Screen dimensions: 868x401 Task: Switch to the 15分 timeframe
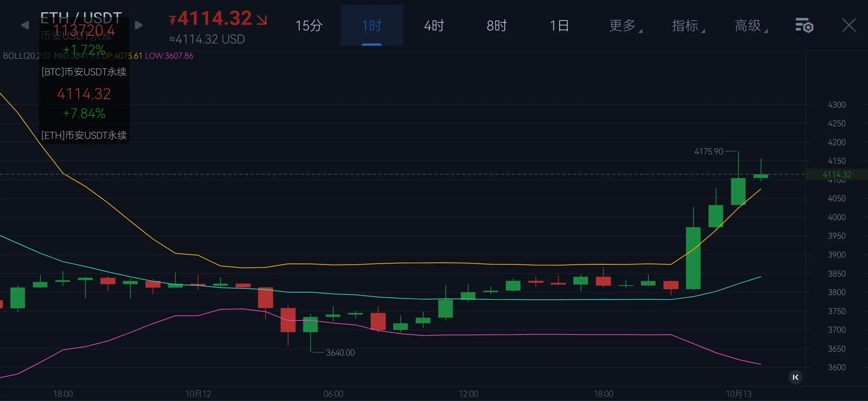309,26
